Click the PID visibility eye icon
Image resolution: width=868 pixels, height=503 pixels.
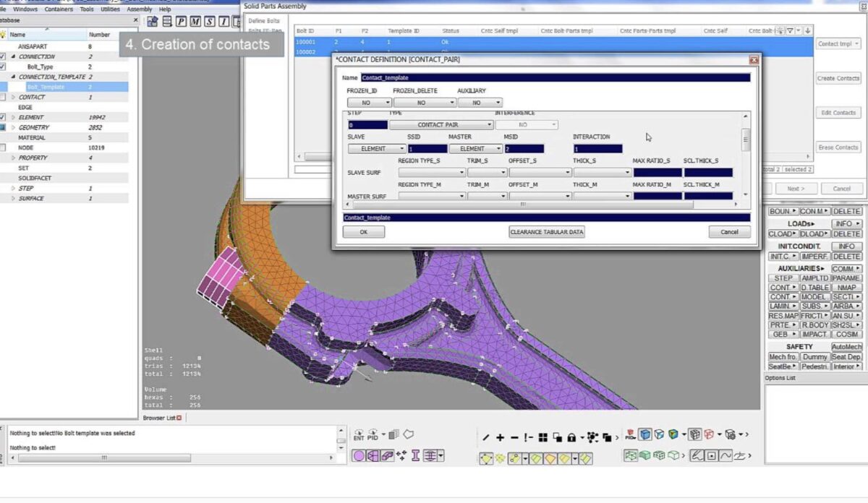coord(373,435)
